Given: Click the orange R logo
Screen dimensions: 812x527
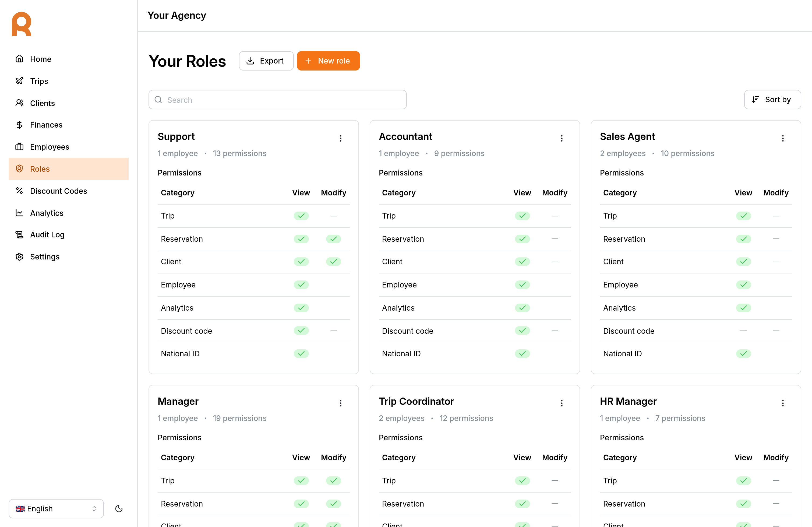Looking at the screenshot, I should [x=22, y=24].
